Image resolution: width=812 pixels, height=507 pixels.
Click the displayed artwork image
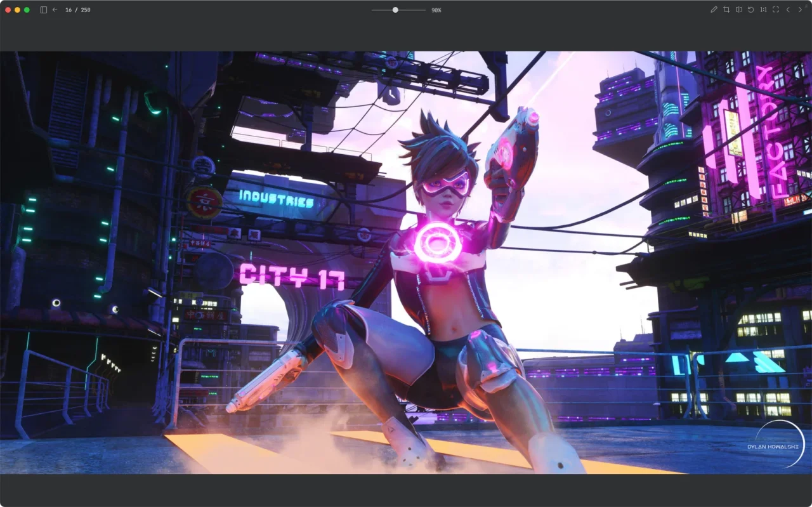[406, 263]
